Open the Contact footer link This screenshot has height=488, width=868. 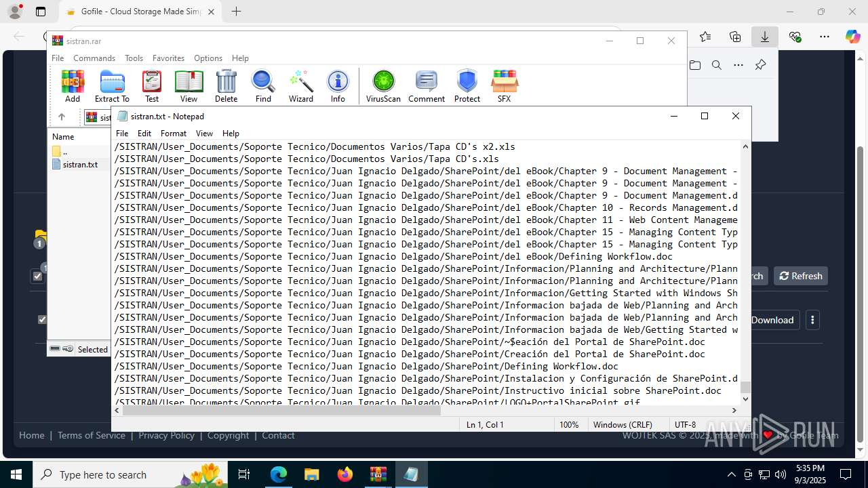[x=278, y=435]
